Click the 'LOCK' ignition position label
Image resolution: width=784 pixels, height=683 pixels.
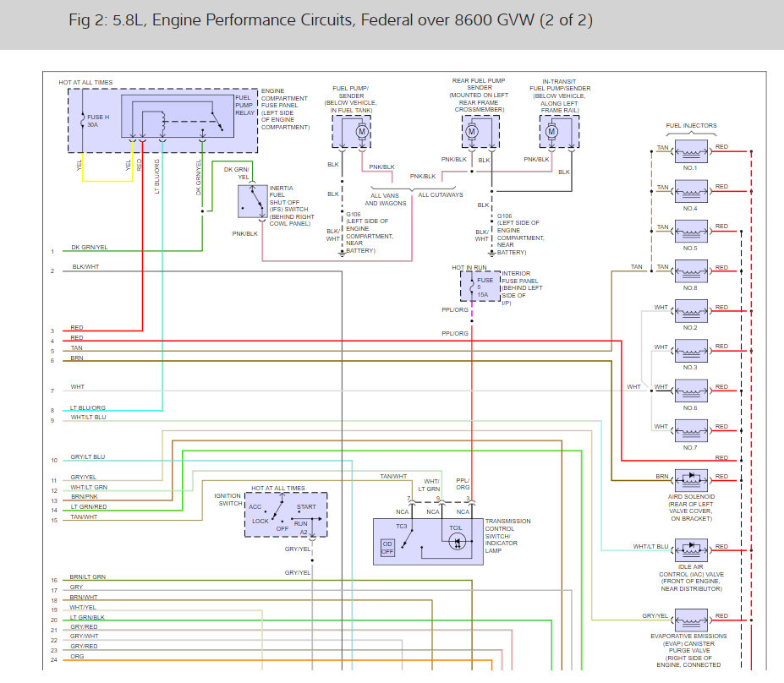(260, 521)
